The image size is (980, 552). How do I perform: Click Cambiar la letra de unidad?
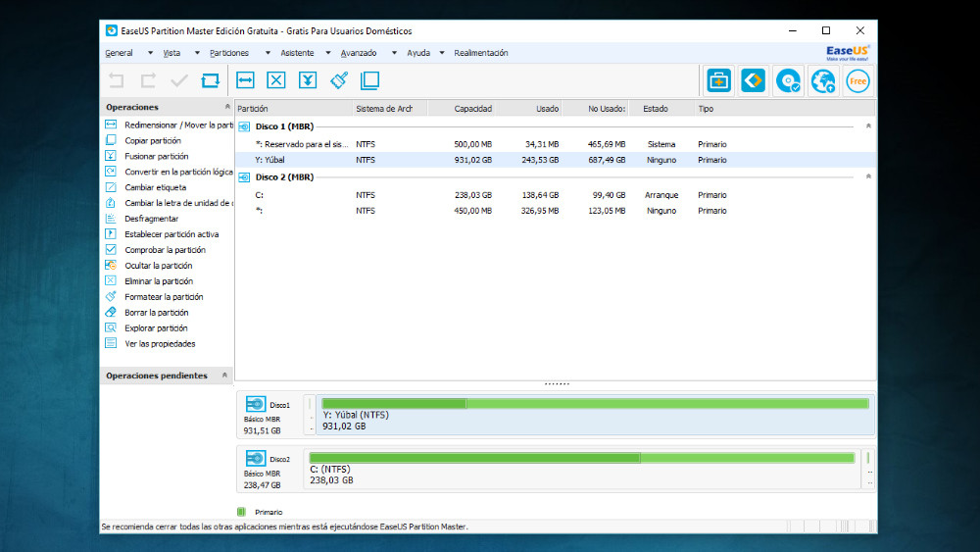point(178,203)
